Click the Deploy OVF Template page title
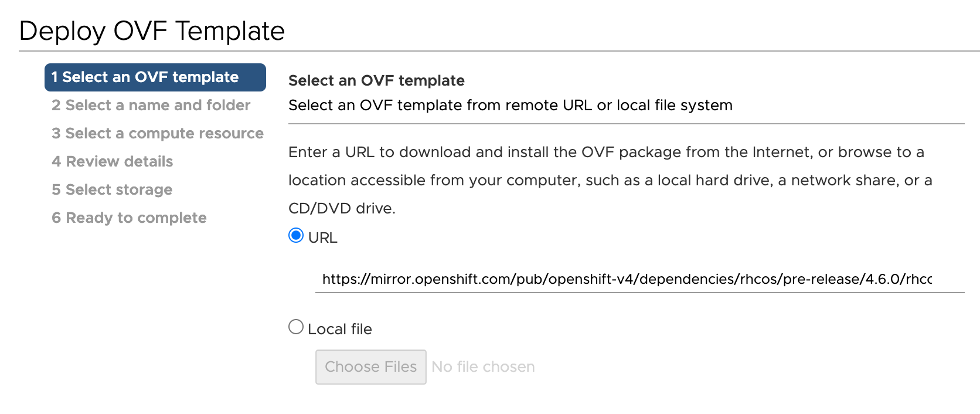Screen dimensions: 980x414 [x=152, y=31]
